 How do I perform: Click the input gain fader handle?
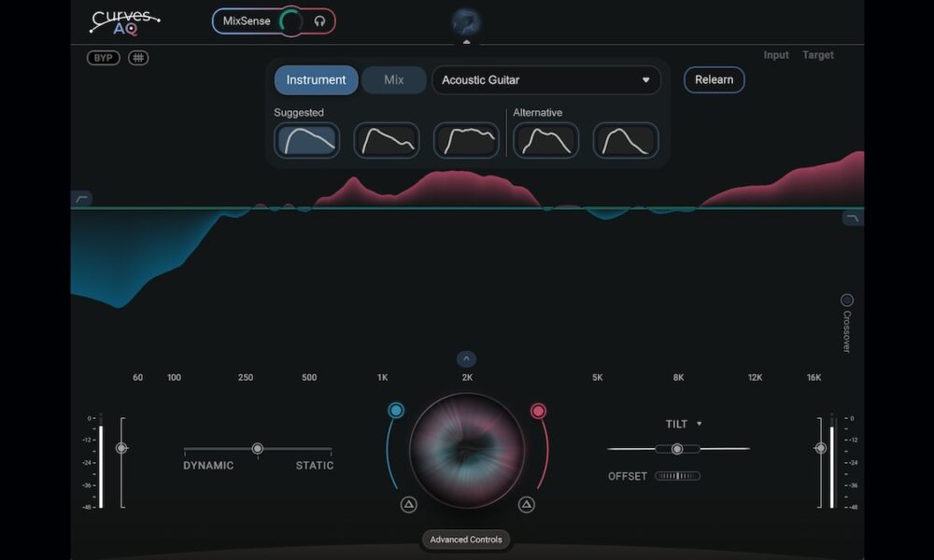(x=121, y=448)
